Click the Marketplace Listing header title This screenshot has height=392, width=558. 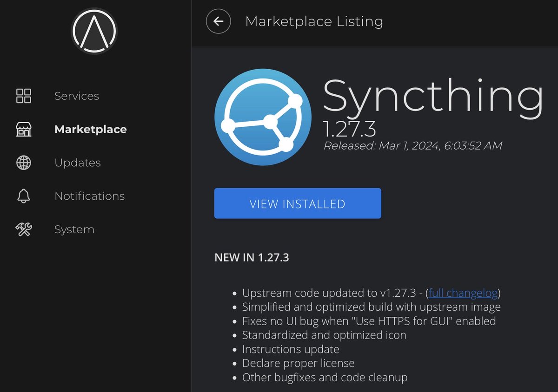(314, 21)
